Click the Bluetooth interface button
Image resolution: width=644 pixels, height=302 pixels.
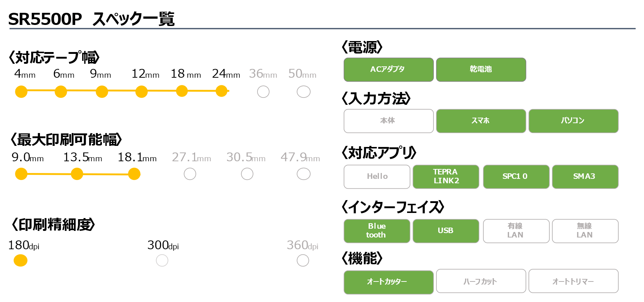click(x=377, y=231)
